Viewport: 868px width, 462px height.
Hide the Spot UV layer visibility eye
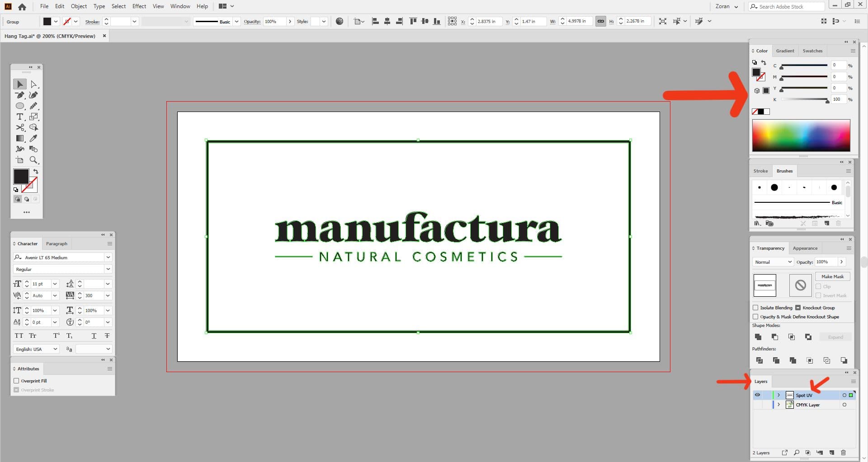758,395
